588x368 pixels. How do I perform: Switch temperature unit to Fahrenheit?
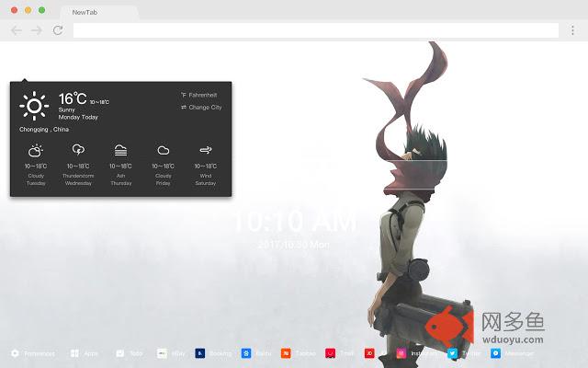(x=199, y=95)
